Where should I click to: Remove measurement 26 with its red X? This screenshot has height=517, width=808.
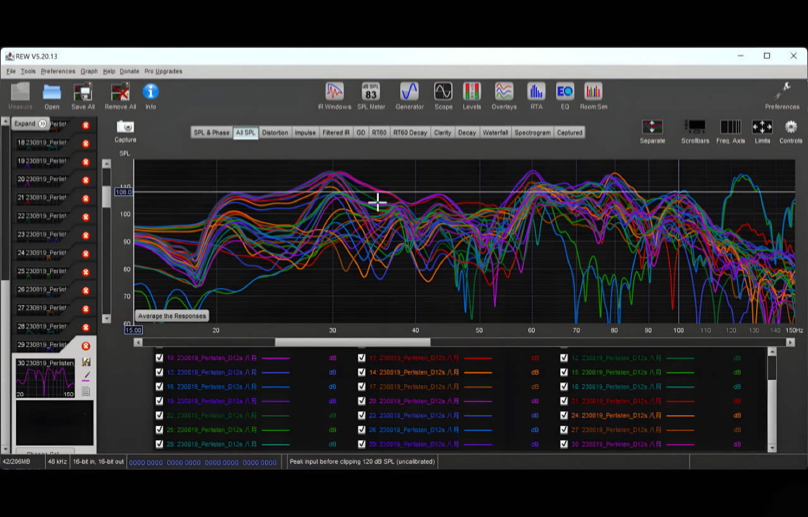point(86,291)
